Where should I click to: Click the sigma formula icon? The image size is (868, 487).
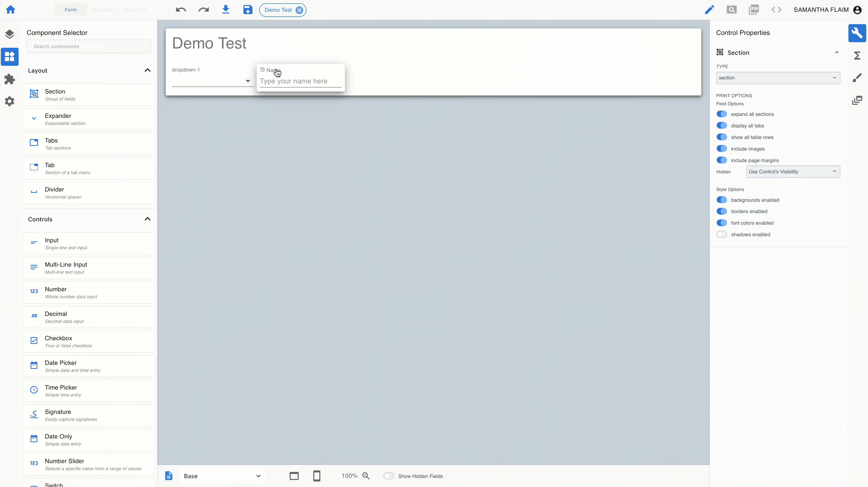[x=857, y=56]
